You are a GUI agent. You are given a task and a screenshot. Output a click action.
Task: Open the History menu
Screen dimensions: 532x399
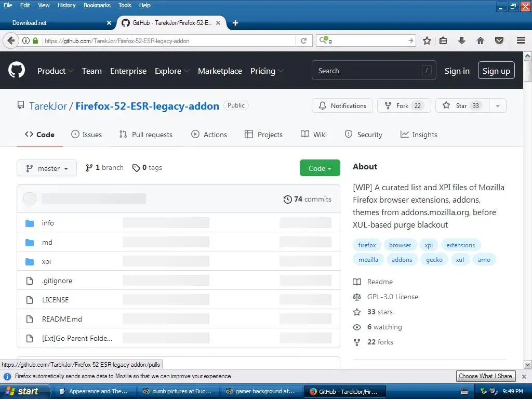coord(66,5)
